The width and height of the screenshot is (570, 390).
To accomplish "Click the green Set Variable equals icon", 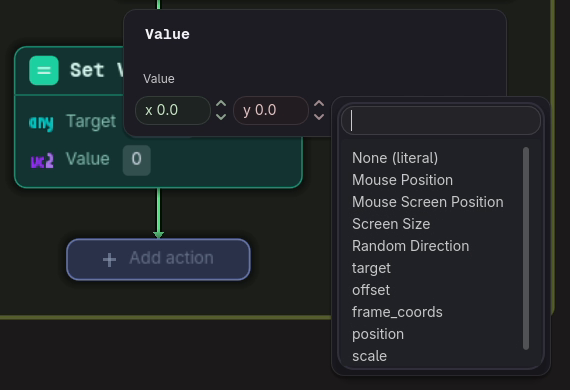I will [x=44, y=71].
